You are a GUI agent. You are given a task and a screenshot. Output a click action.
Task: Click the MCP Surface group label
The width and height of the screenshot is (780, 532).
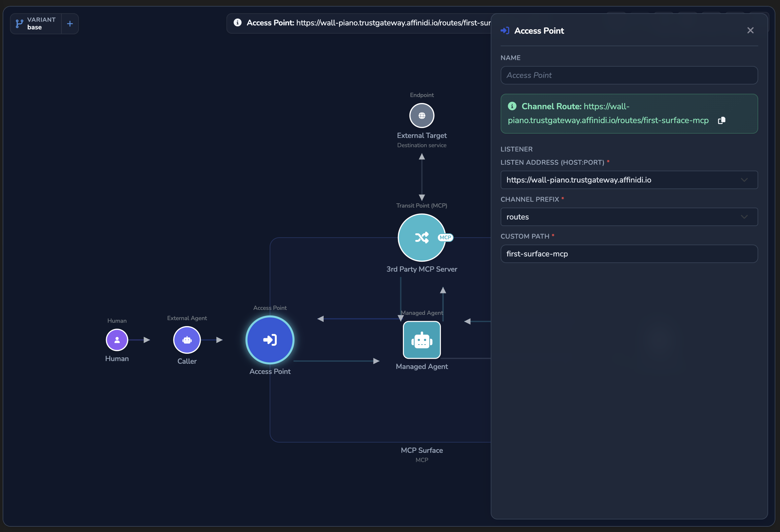pos(422,450)
